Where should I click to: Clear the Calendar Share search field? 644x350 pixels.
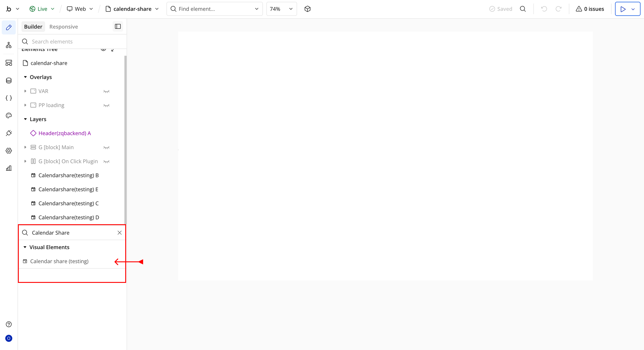[119, 233]
